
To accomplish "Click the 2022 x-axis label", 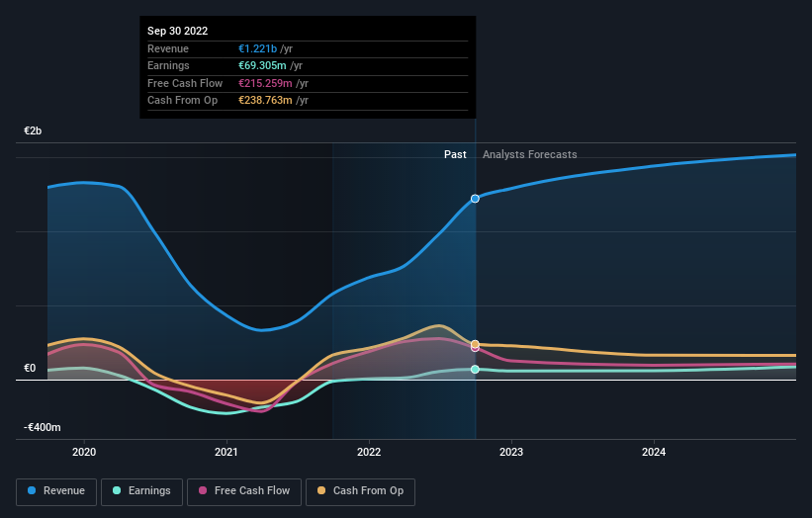I will point(369,452).
